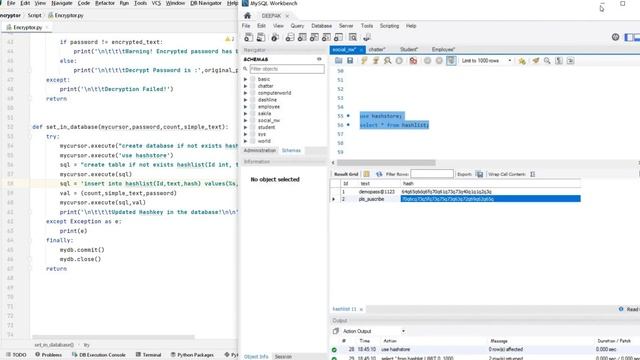This screenshot has width=640, height=360.
Task: Open the Workbench Scripting menu
Action: click(x=389, y=26)
